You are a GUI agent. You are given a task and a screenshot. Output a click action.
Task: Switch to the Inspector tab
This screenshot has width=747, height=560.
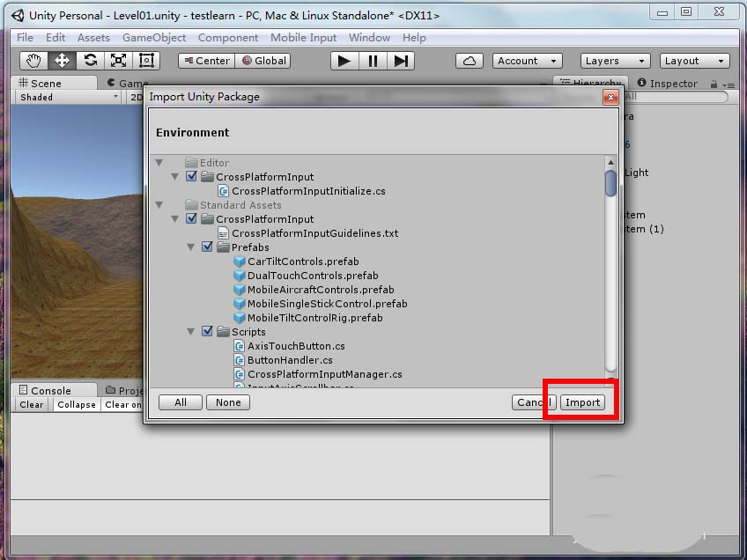point(667,84)
